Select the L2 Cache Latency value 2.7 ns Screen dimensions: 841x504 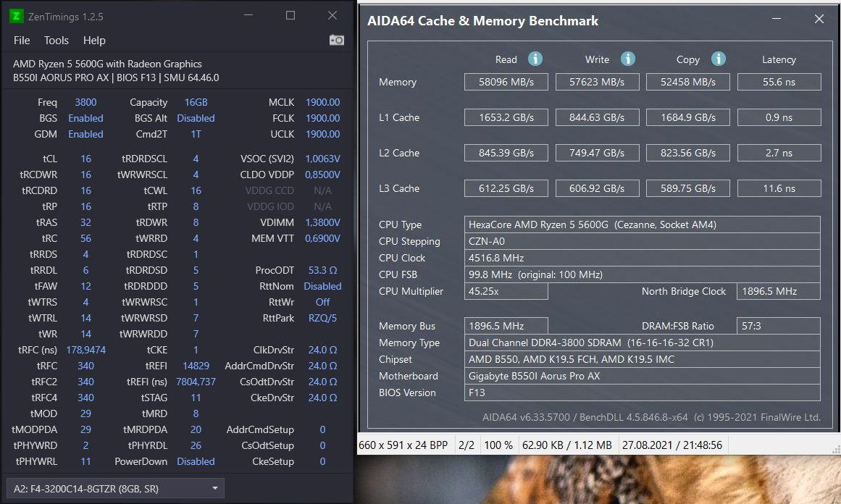(779, 153)
